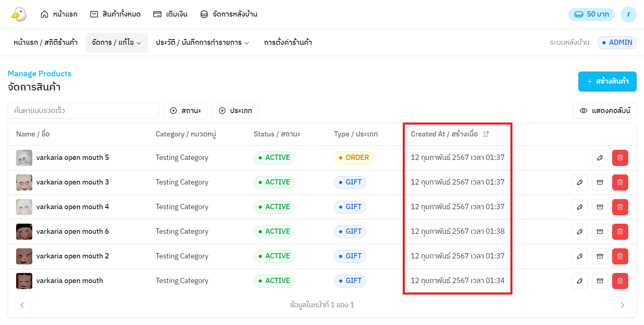Edit the varkaria open mouth 5 product
Screen dimensions: 644x325
pyautogui.click(x=600, y=158)
